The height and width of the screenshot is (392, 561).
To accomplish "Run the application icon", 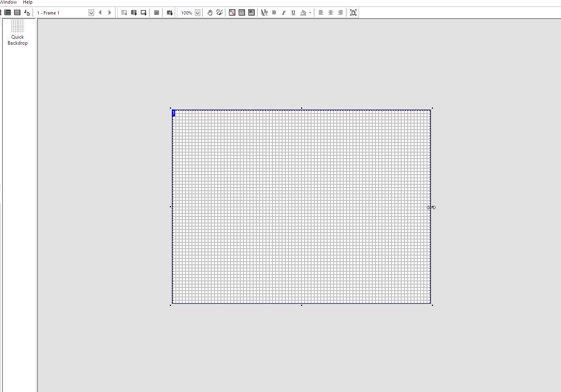I will (134, 12).
